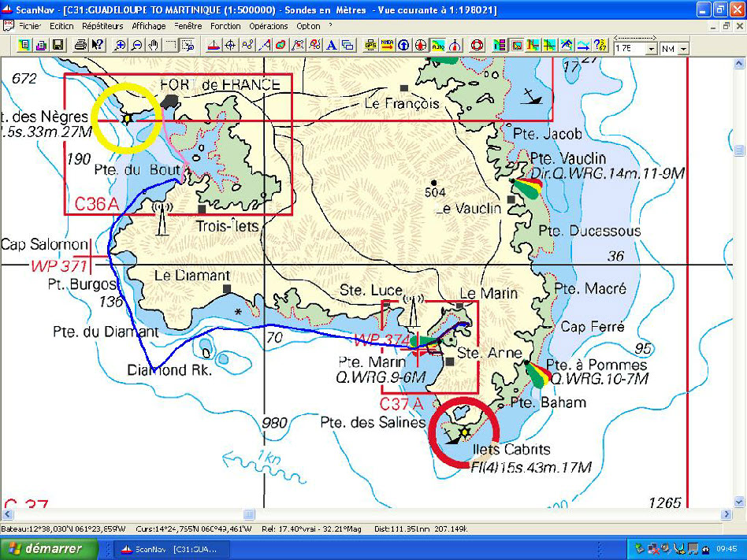
Task: Select the text annotation 'A' tool
Action: [331, 45]
